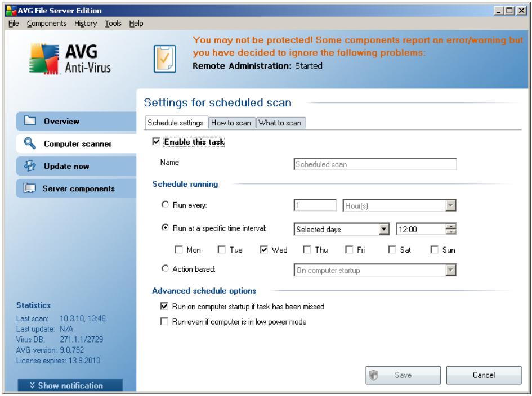Open the History menu
Viewport: 532px width, 396px height.
(86, 24)
